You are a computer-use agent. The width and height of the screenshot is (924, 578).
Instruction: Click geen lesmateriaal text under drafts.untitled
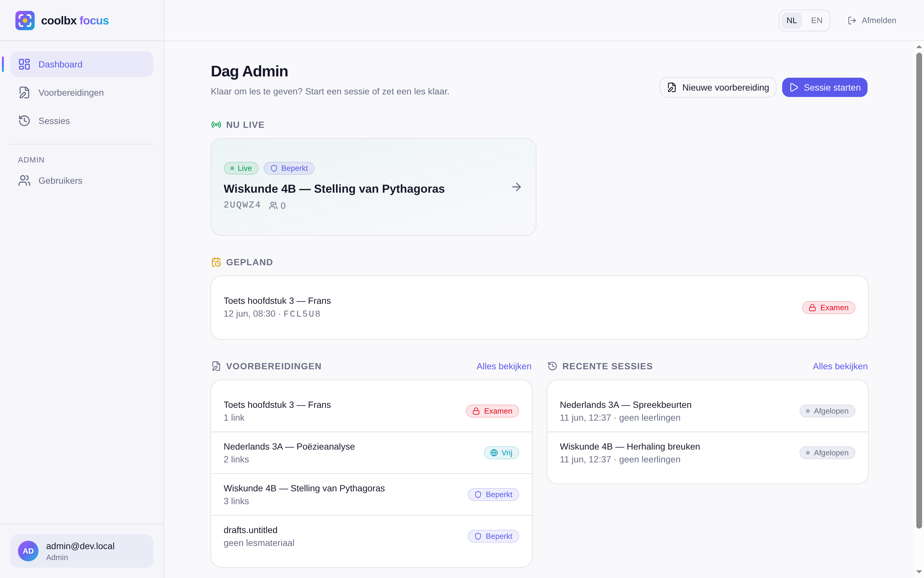click(x=259, y=543)
